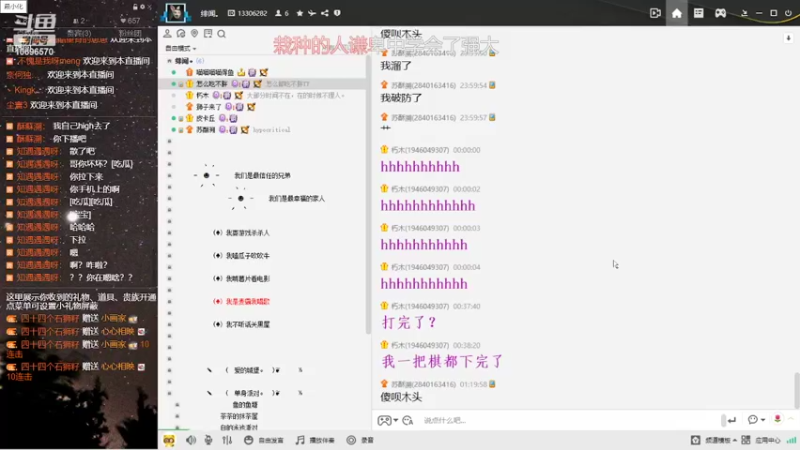Image resolution: width=800 pixels, height=450 pixels.
Task: Favorite the channel with the star icon
Action: 299,13
